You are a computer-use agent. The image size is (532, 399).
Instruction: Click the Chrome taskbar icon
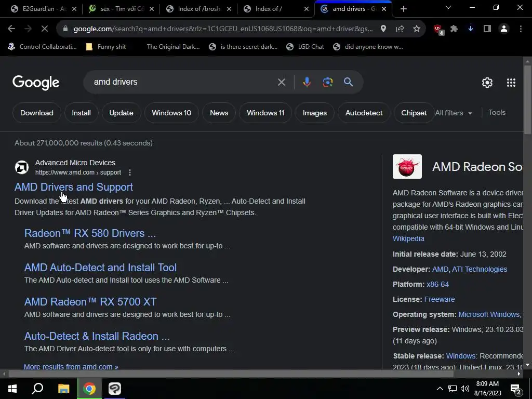89,389
